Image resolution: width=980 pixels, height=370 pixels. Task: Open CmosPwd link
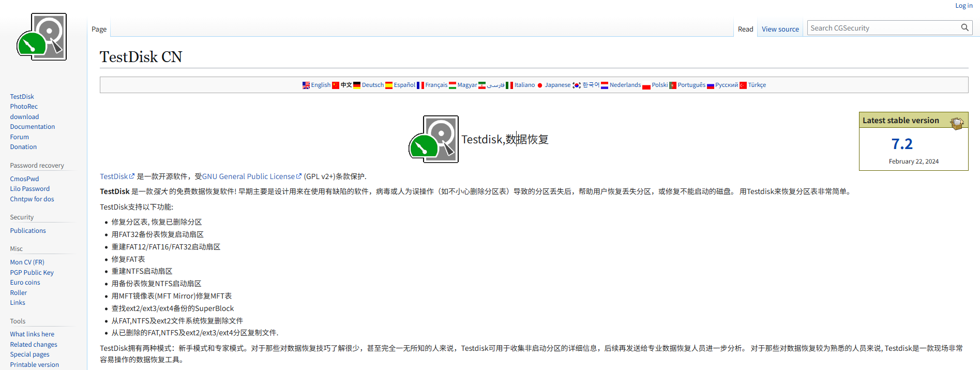coord(24,179)
